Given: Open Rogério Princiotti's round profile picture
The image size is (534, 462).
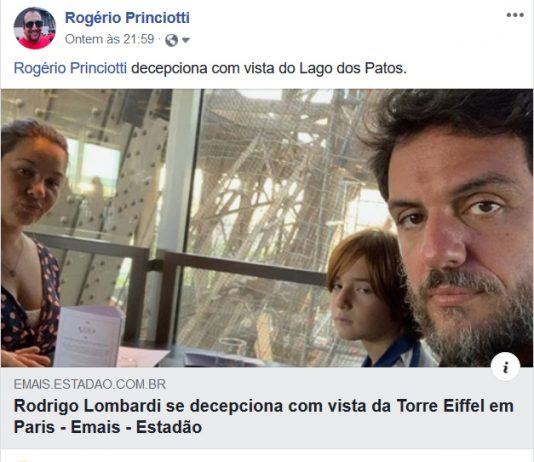Looking at the screenshot, I should click(34, 28).
